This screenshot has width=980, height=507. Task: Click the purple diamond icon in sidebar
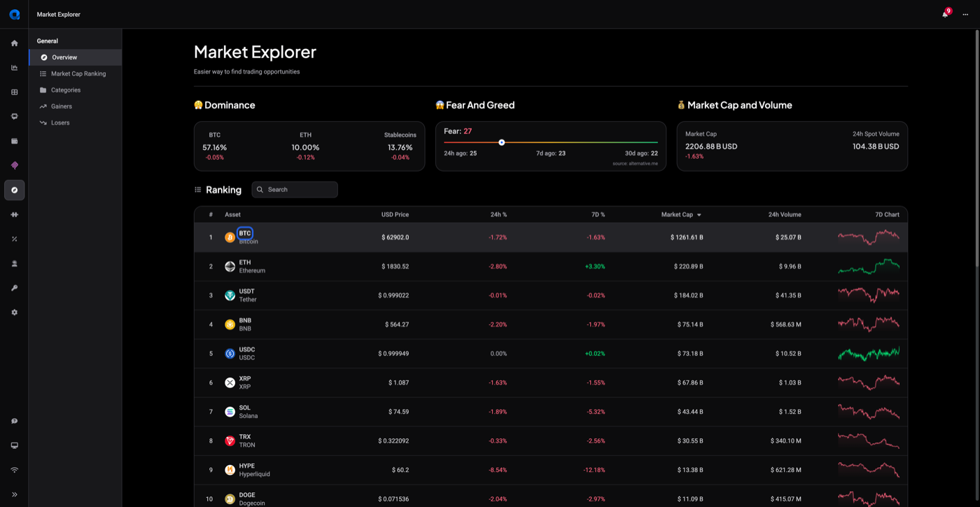pyautogui.click(x=14, y=166)
